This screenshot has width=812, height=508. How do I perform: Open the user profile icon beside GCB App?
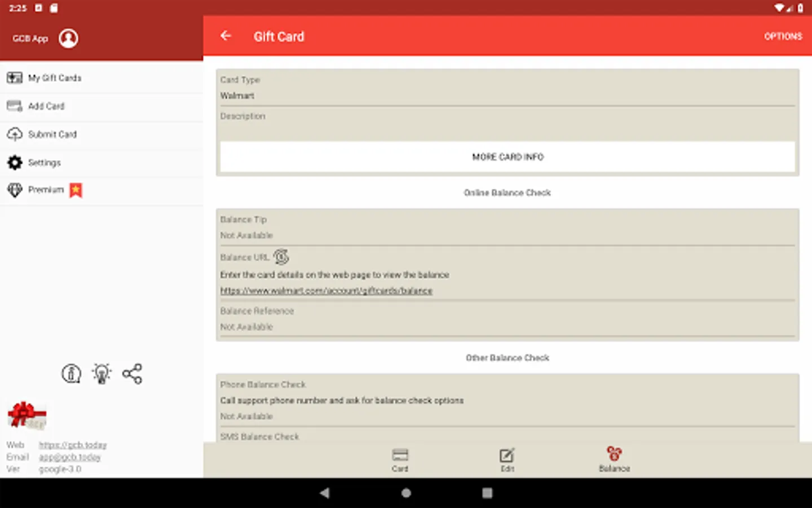pyautogui.click(x=68, y=38)
